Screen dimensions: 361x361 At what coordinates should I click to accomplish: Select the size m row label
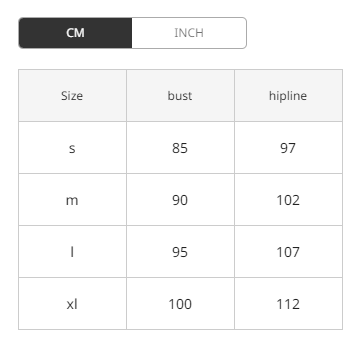pos(72,200)
